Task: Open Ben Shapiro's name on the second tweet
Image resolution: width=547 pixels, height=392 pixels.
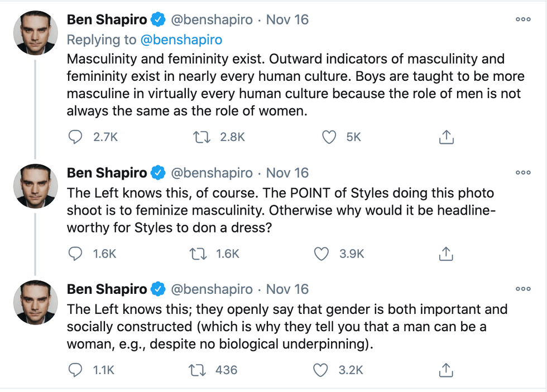Action: tap(107, 173)
